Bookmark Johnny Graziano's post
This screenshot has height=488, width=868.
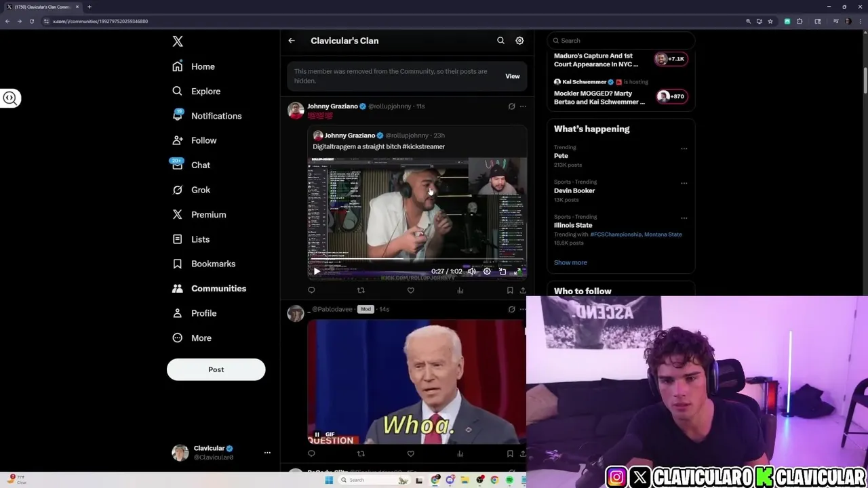[x=510, y=290]
